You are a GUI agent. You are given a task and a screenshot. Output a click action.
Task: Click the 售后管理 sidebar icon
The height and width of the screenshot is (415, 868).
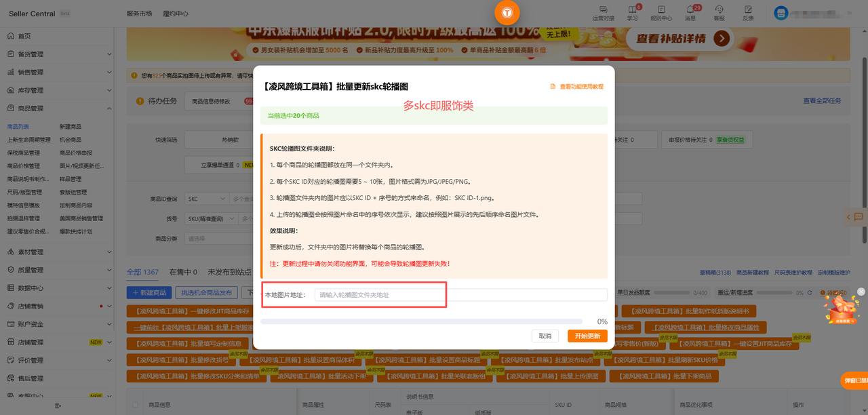tap(11, 378)
